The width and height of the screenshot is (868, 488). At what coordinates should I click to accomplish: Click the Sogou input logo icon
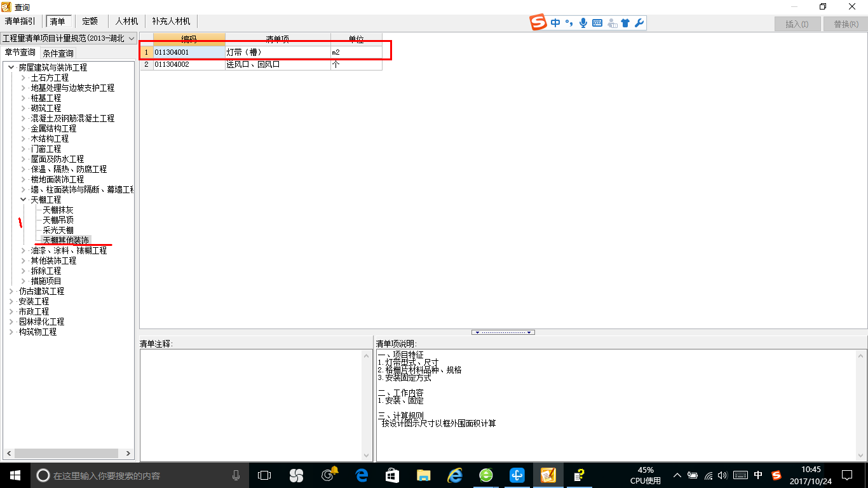[538, 23]
